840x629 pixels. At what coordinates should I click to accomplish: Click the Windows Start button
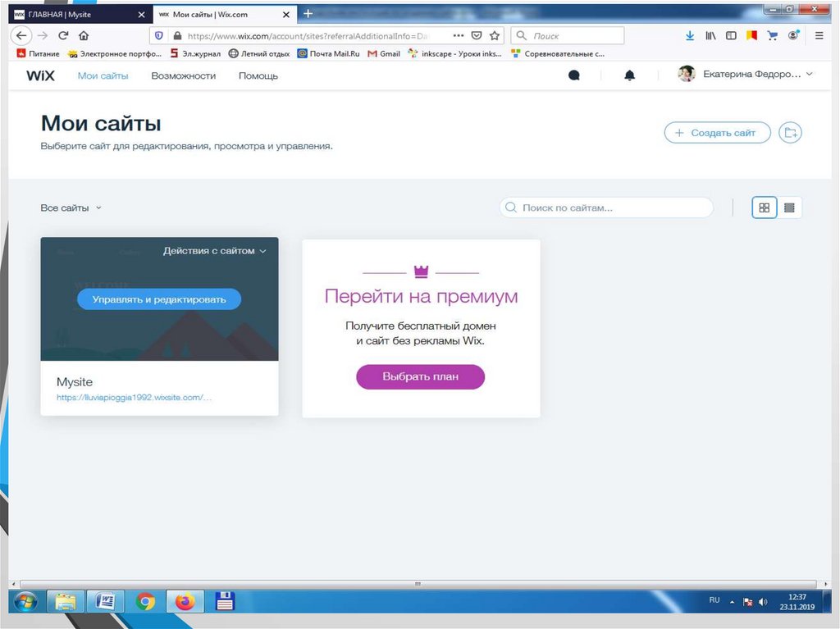pyautogui.click(x=25, y=602)
